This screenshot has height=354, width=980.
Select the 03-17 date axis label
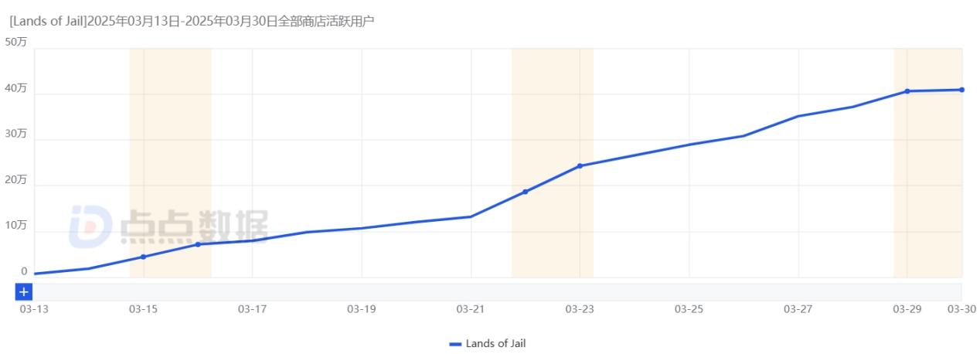pos(252,309)
